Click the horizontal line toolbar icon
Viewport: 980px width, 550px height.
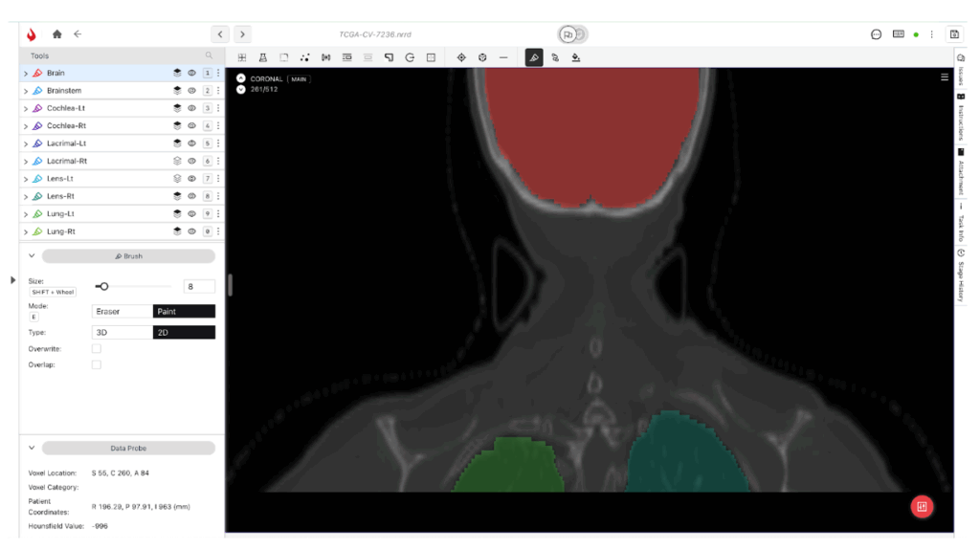[503, 57]
